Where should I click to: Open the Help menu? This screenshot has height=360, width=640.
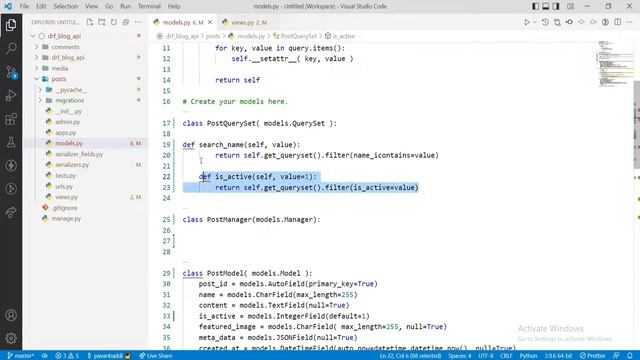coord(174,6)
